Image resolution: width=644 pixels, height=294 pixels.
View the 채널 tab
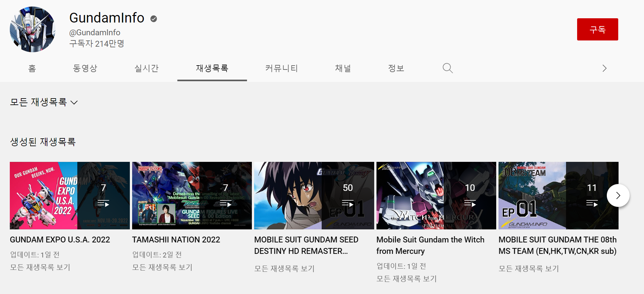click(343, 68)
